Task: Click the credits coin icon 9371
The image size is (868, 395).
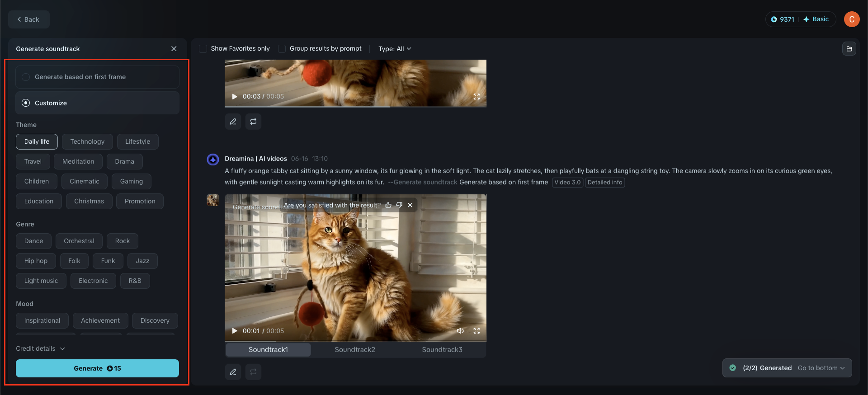Action: 774,19
